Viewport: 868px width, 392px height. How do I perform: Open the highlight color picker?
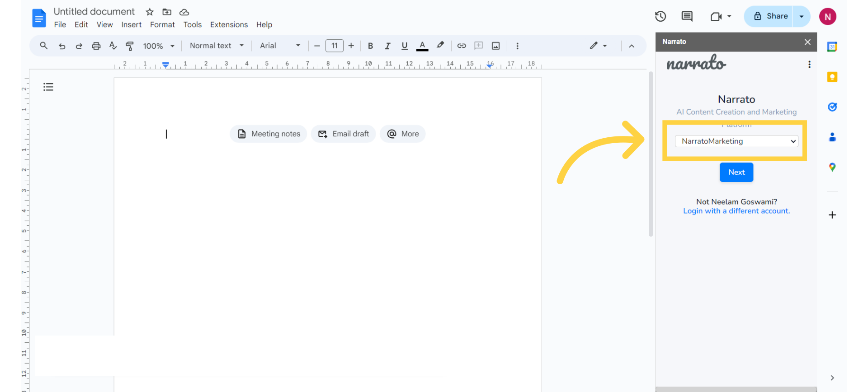click(x=440, y=45)
